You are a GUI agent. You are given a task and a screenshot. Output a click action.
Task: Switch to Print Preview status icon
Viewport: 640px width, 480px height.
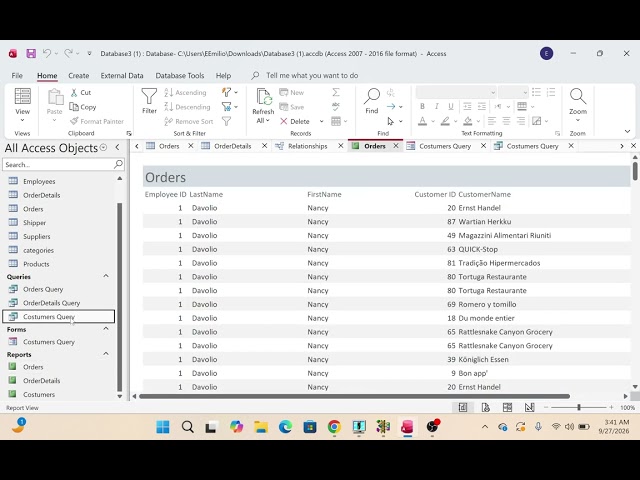pyautogui.click(x=485, y=407)
